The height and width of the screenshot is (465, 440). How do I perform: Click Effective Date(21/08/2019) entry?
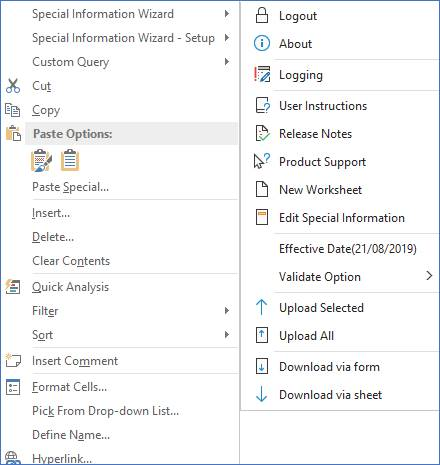[x=348, y=249]
